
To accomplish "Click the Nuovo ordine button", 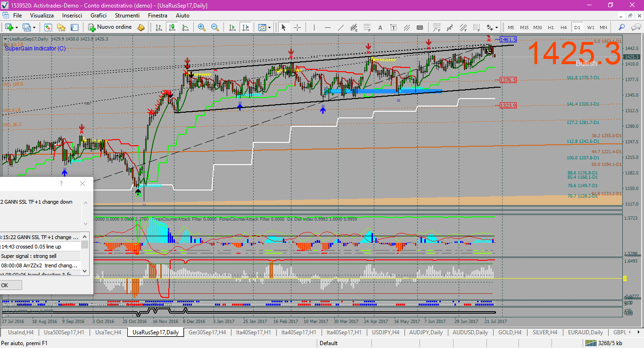I will [109, 27].
